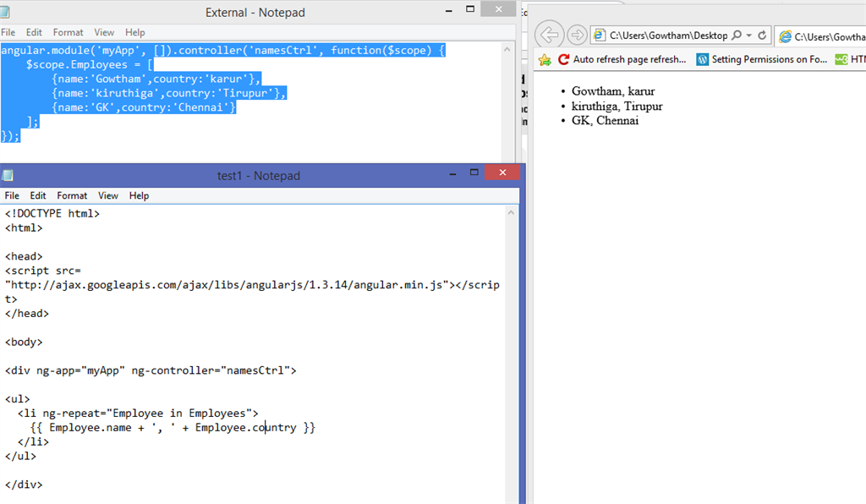Click the '</head>' line in test1 Notepad
The image size is (866, 504).
[27, 313]
